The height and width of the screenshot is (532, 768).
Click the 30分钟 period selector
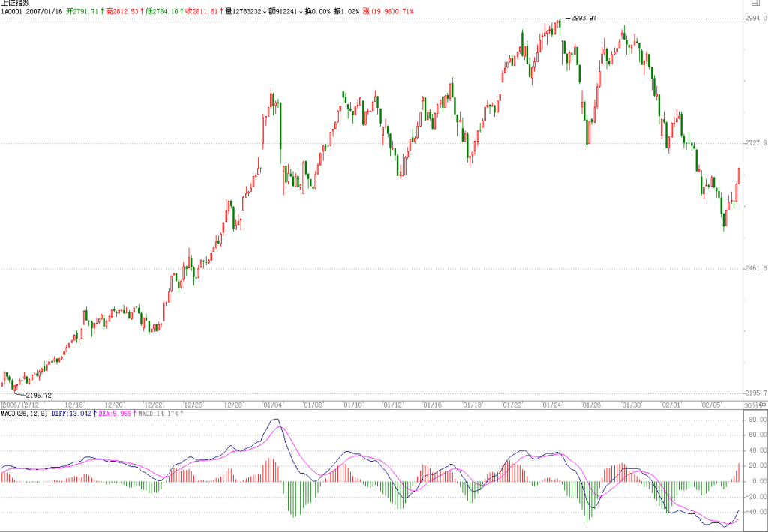pyautogui.click(x=753, y=405)
